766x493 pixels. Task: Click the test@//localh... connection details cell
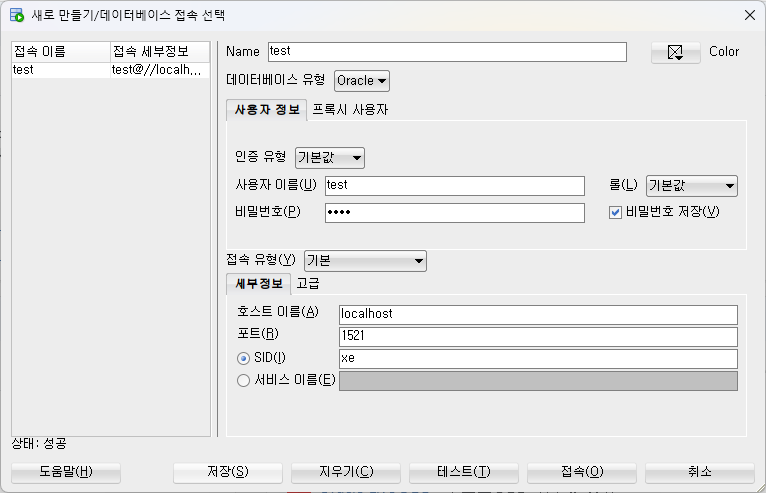click(160, 70)
